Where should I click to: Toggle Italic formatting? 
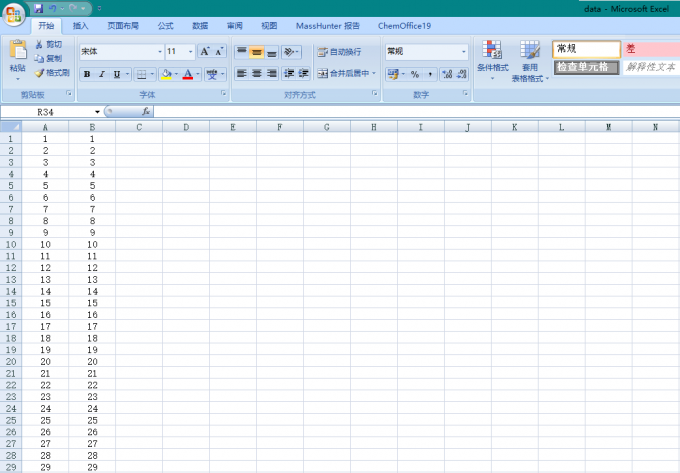click(x=101, y=74)
